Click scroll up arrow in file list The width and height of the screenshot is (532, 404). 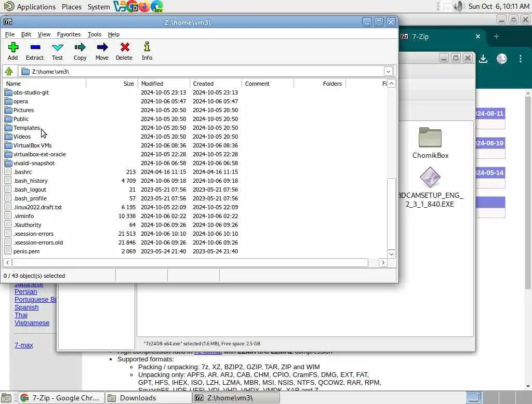coord(391,84)
